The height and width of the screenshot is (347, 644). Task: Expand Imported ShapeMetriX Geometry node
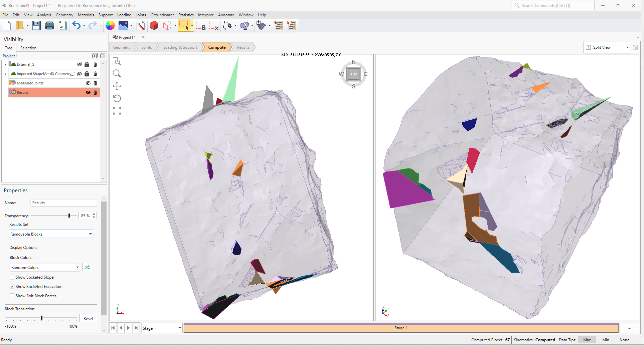click(5, 74)
